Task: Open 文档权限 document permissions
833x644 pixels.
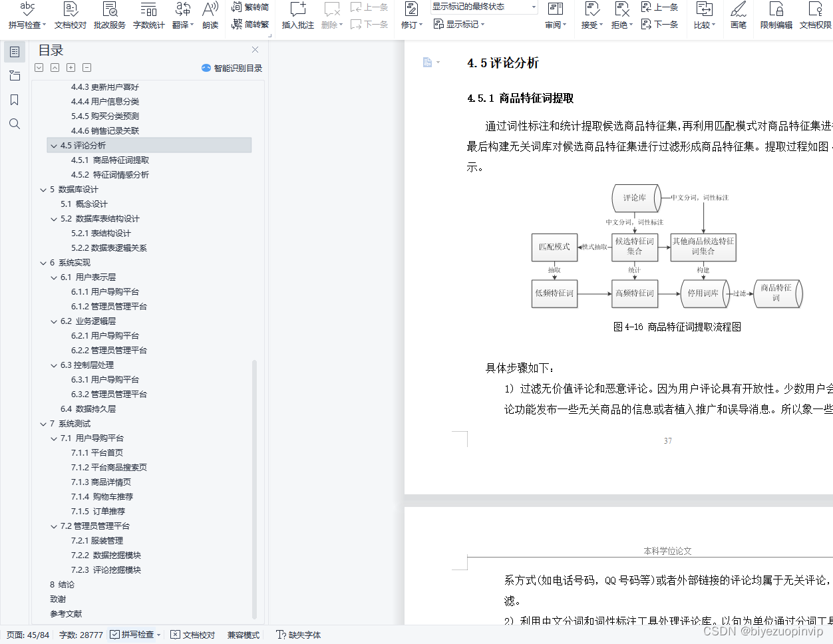Action: 816,16
